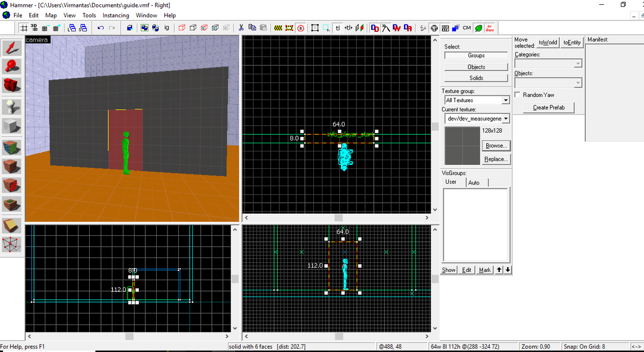Open the Vertex manipulation tool
This screenshot has height=352, width=644.
pyautogui.click(x=11, y=244)
